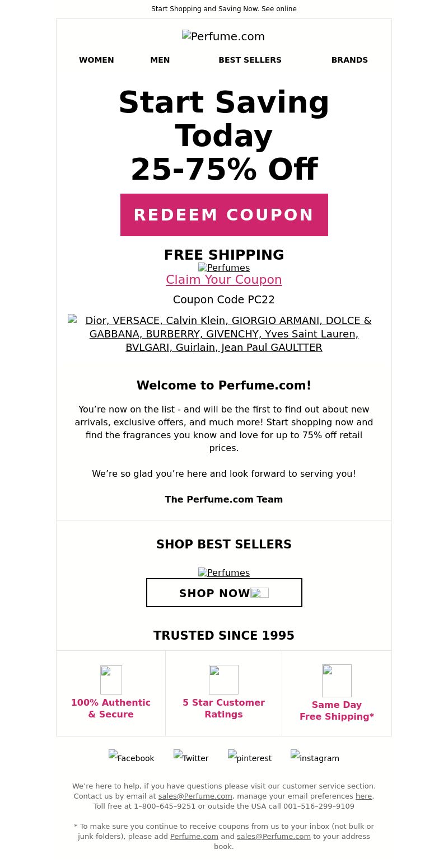448x868 pixels.
Task: Click the SHOP NOW button
Action: pyautogui.click(x=224, y=593)
